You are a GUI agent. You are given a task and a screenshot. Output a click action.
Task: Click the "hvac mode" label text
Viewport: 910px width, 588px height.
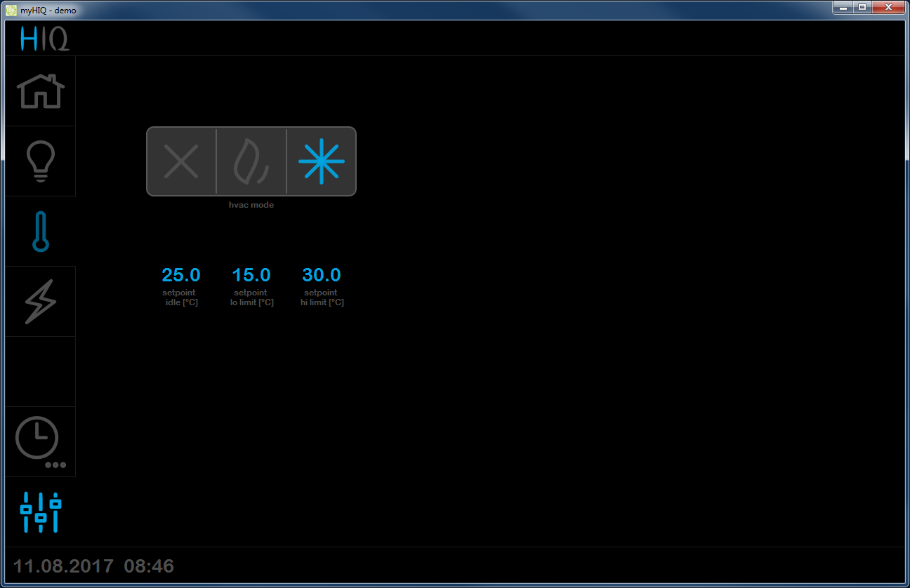[x=251, y=205]
